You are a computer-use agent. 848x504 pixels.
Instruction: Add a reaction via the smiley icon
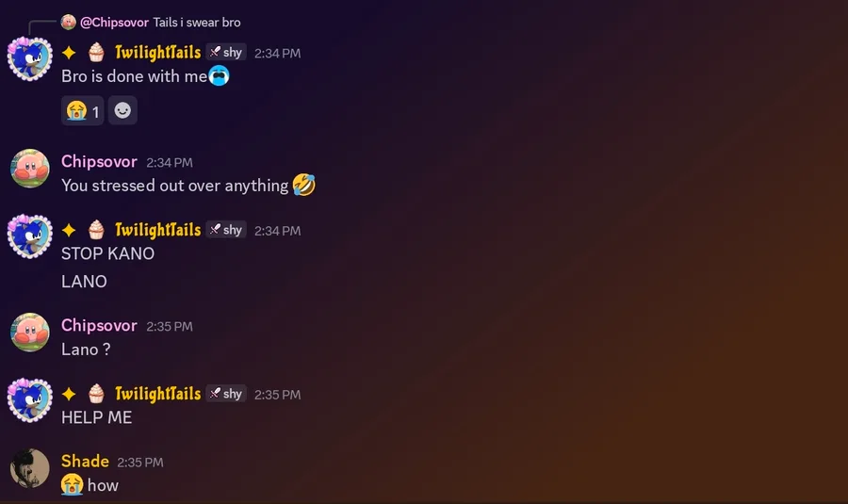click(122, 111)
